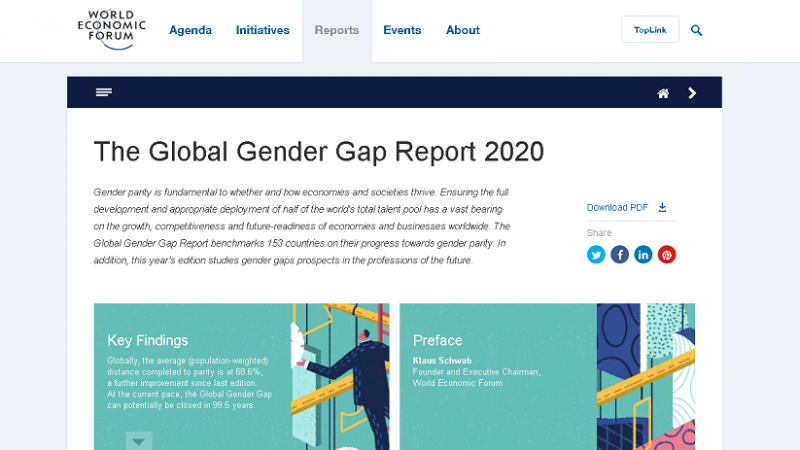This screenshot has width=800, height=450.
Task: Click the World Economic Forum logo
Action: click(111, 30)
